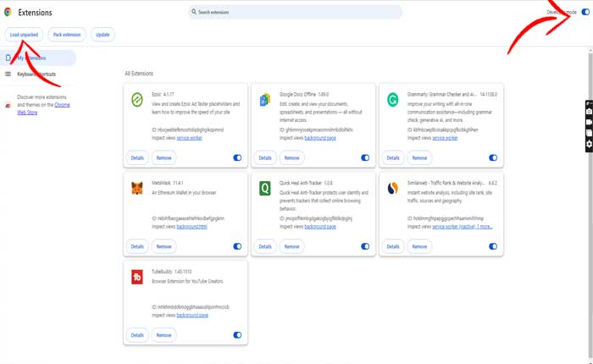Click the magnifier icon in search extensions
The width and height of the screenshot is (593, 364).
tap(194, 12)
